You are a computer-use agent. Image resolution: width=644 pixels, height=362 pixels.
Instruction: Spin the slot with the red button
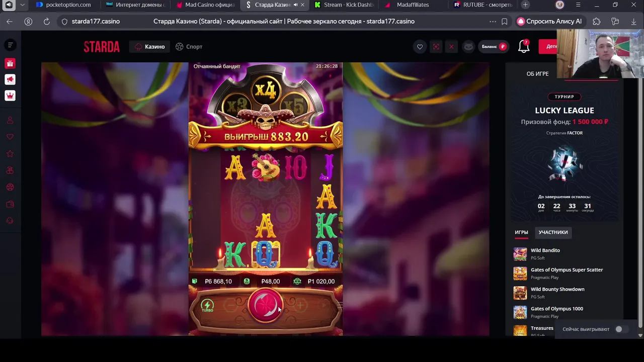266,305
